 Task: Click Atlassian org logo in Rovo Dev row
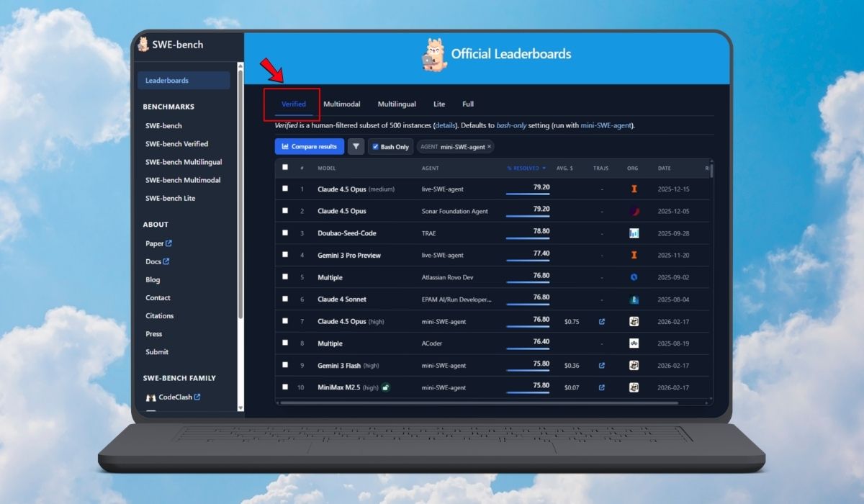(634, 277)
